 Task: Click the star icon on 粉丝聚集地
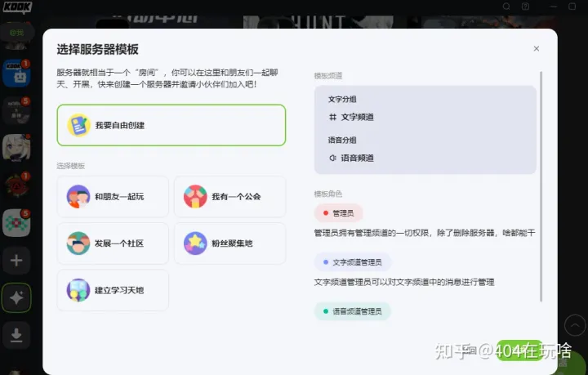[195, 243]
